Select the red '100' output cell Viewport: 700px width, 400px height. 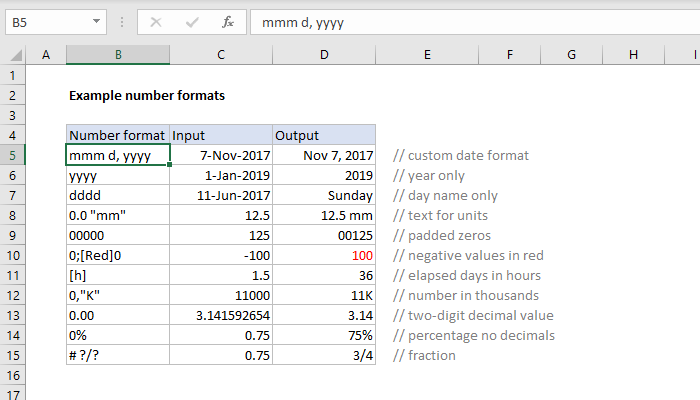pyautogui.click(x=324, y=255)
